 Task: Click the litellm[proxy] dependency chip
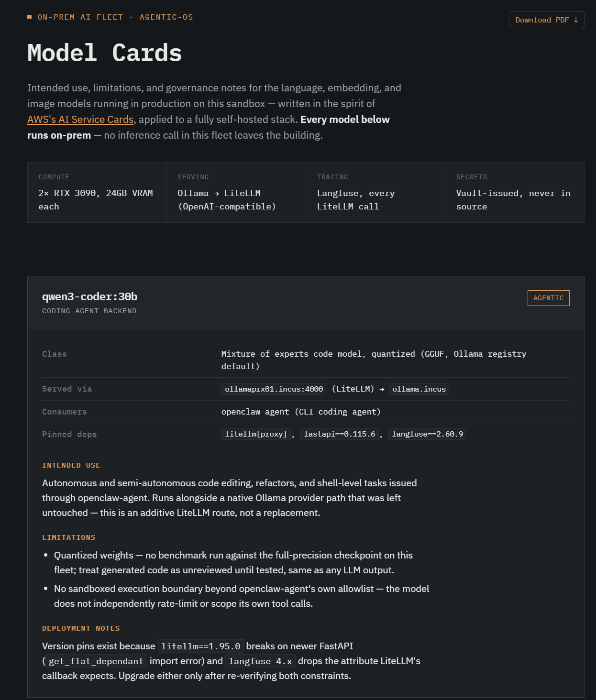(x=256, y=434)
